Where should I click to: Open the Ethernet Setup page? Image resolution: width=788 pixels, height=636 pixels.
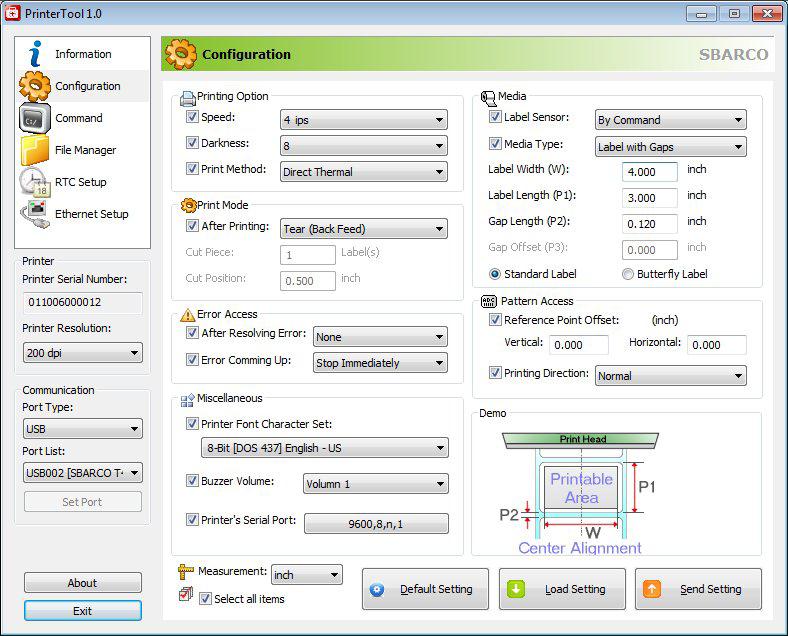pyautogui.click(x=91, y=214)
